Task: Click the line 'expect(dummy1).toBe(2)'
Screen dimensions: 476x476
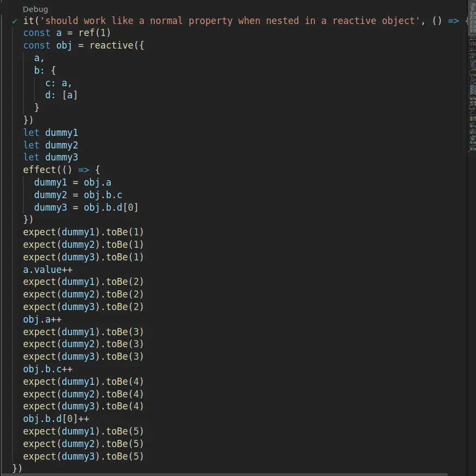Action: coord(83,282)
